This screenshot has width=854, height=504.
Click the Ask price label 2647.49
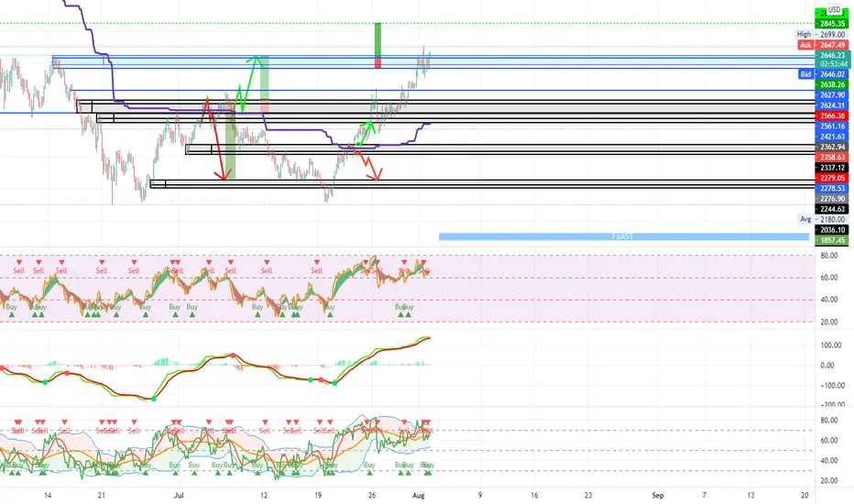[x=832, y=45]
